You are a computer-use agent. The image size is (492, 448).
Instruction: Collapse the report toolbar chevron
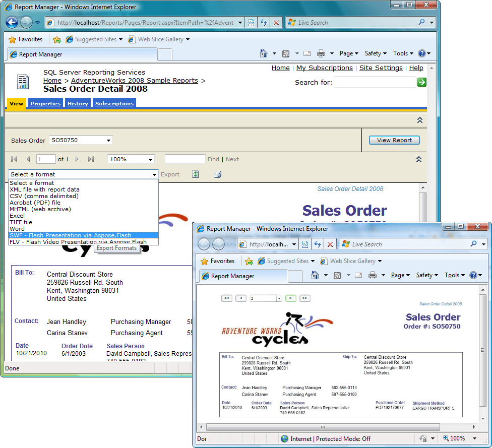(419, 159)
